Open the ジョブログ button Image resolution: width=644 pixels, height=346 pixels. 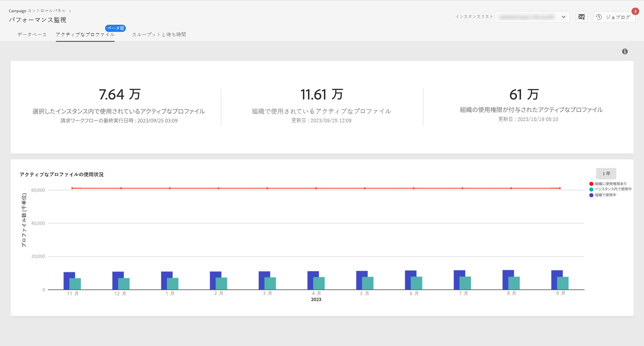618,17
